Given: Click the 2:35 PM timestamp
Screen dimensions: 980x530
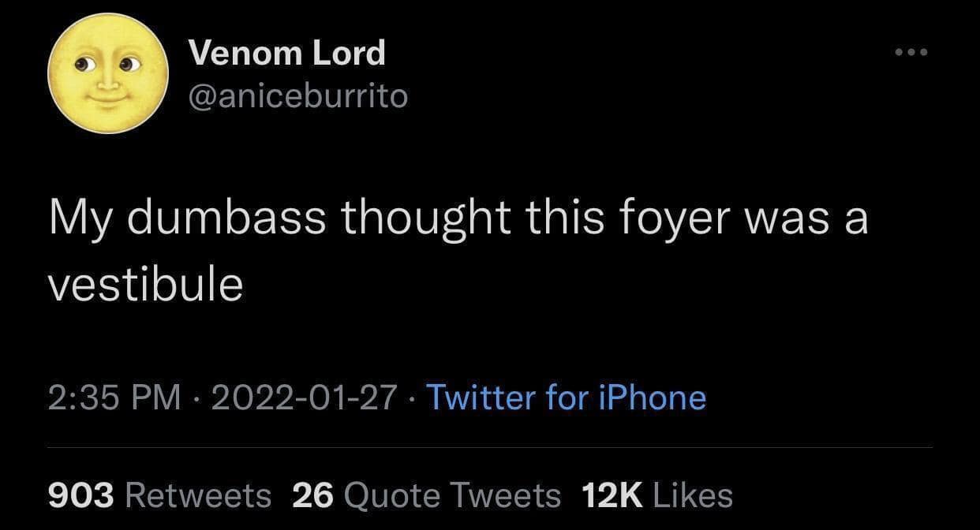Looking at the screenshot, I should pos(114,397).
